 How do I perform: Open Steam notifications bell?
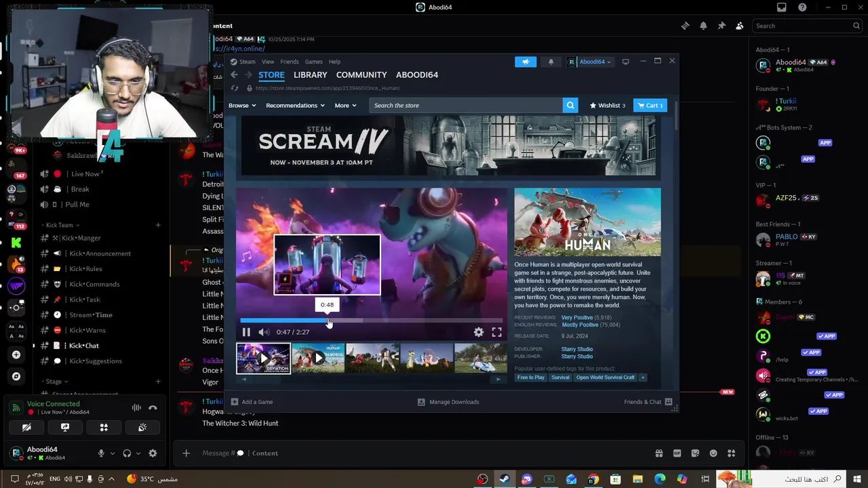pyautogui.click(x=551, y=62)
